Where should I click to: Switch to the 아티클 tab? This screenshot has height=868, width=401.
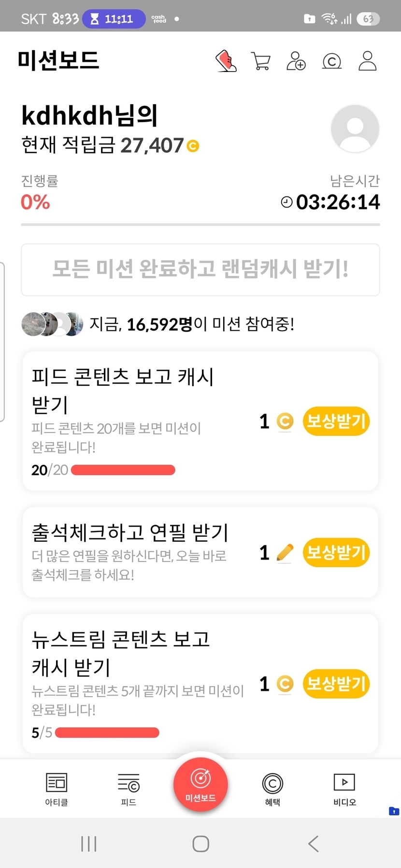point(57,789)
